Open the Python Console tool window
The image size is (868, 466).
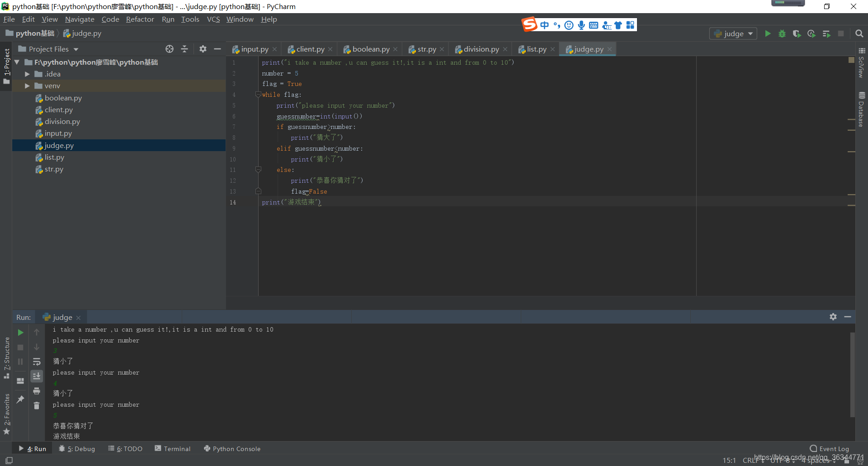pyautogui.click(x=232, y=448)
